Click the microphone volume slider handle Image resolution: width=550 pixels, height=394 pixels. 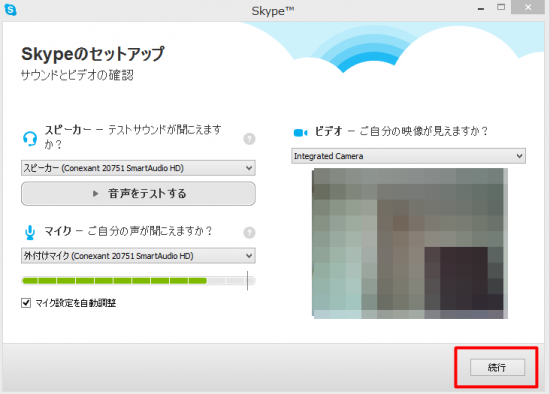point(248,281)
